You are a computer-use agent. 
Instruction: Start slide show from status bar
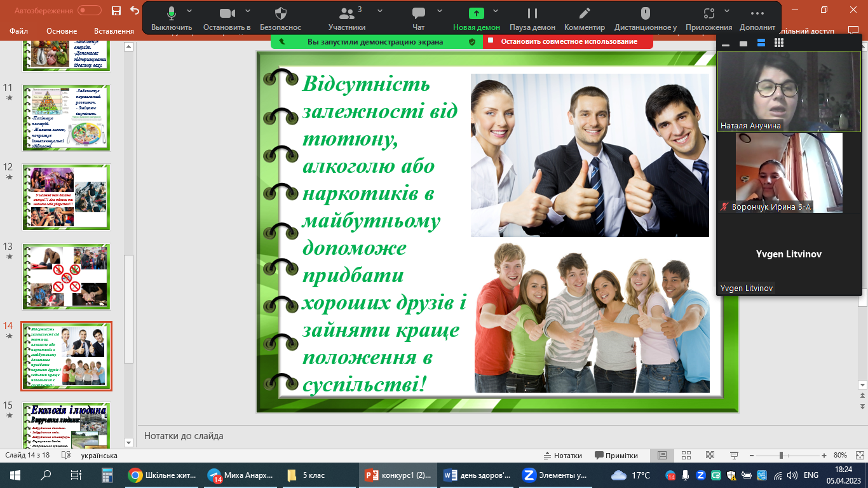click(x=734, y=456)
